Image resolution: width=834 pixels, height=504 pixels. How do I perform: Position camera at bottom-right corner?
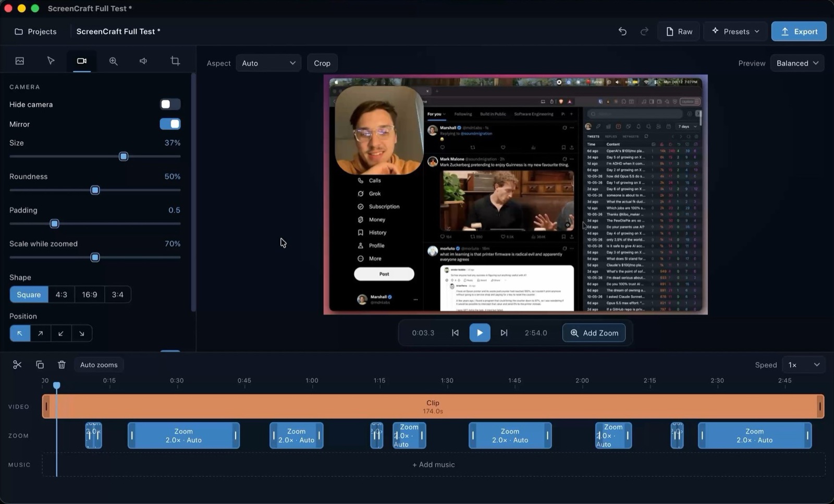(x=82, y=334)
